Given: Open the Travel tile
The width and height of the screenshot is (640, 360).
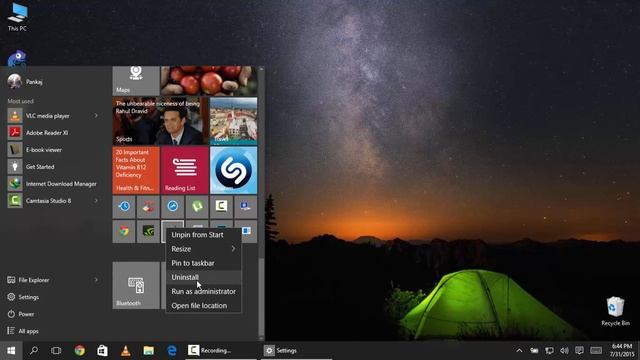Looking at the screenshot, I should click(x=233, y=121).
